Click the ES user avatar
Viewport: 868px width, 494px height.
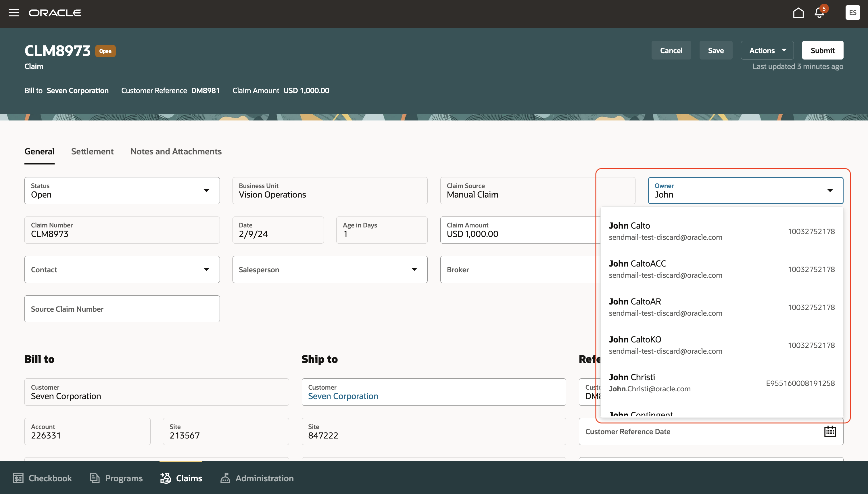(853, 13)
